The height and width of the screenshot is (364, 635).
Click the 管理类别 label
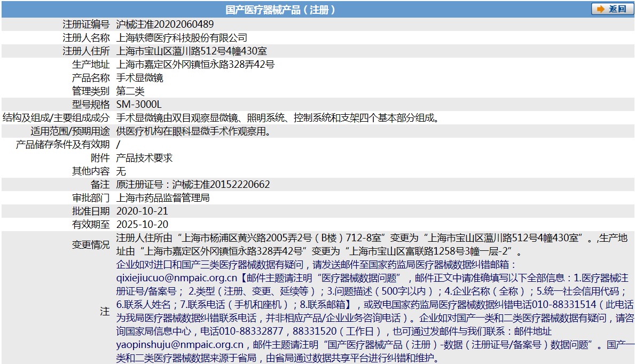click(x=91, y=91)
